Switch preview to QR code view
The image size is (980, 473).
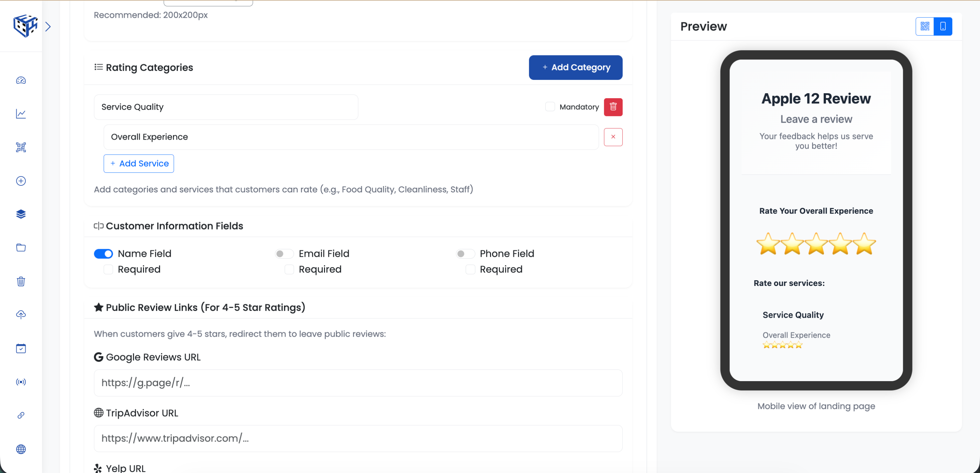(x=925, y=26)
